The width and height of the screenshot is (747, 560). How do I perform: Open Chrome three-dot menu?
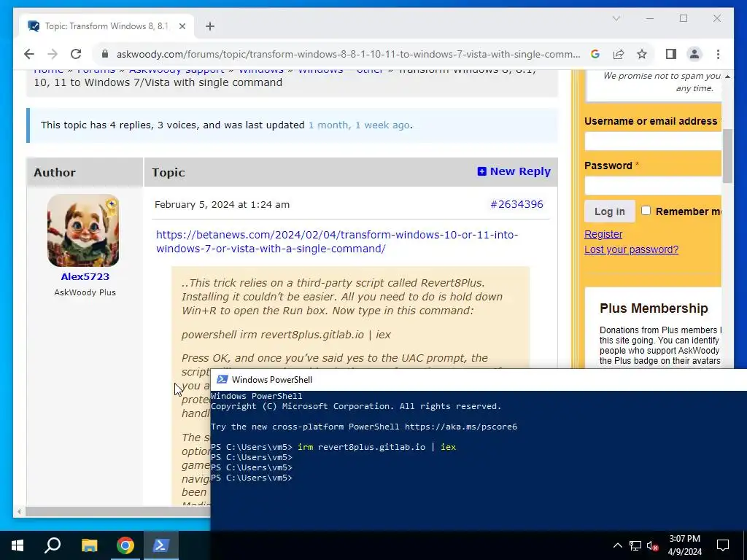(x=718, y=54)
